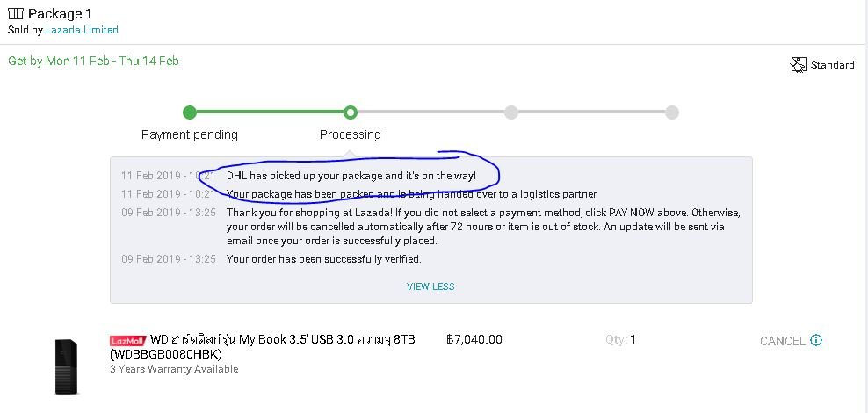Cancel the WD My Book order
The image size is (868, 413).
click(782, 341)
